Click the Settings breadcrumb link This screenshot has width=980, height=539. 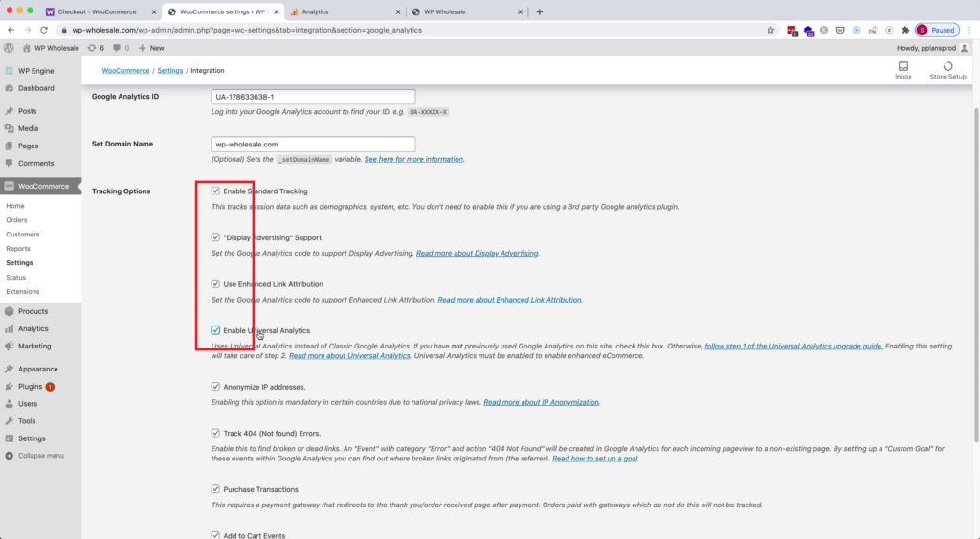click(x=170, y=71)
